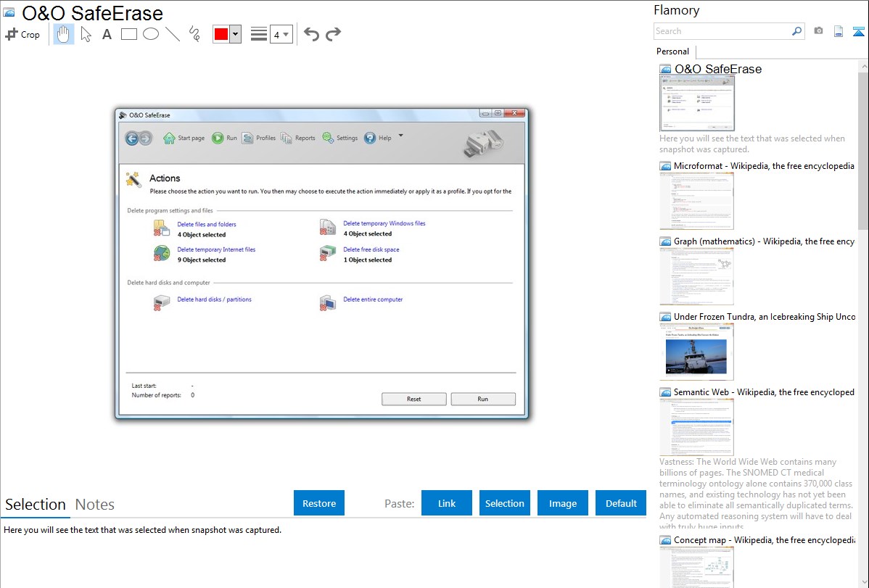Capture a snapshot with camera icon
This screenshot has width=869, height=588.
point(818,31)
